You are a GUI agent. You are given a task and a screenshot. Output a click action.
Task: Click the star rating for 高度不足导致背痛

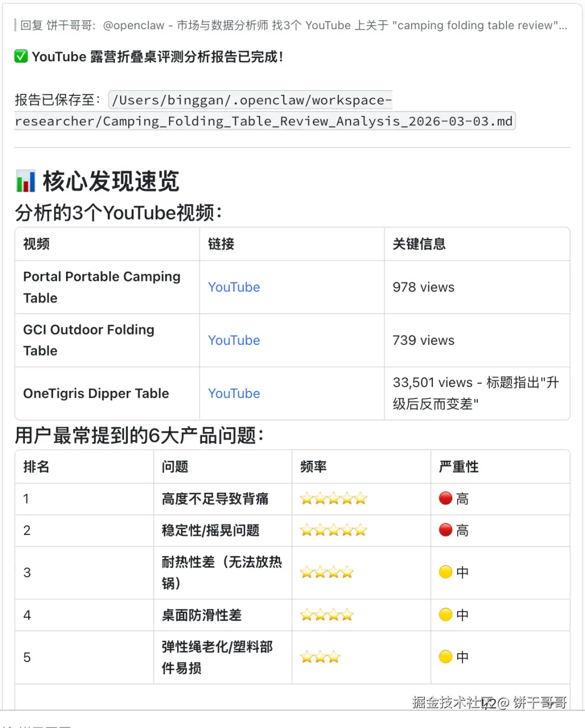click(334, 499)
